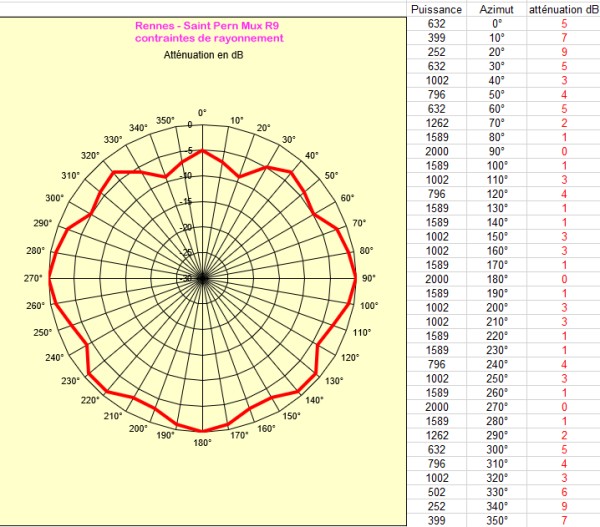Select attenuation value 7 in the 10° row
Screen dimensions: 600x527
(x=564, y=38)
